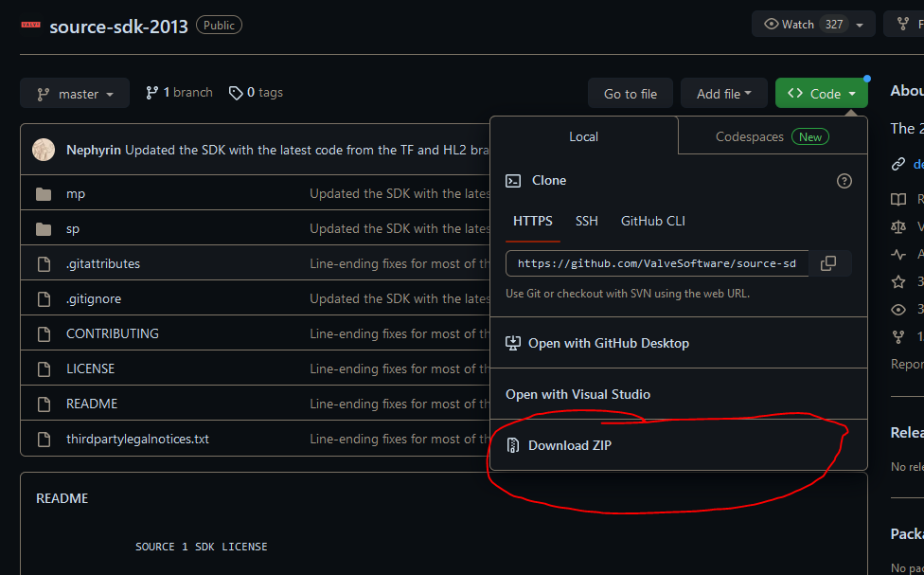The image size is (924, 575).
Task: Click the Download ZIP archive icon
Action: coord(513,445)
